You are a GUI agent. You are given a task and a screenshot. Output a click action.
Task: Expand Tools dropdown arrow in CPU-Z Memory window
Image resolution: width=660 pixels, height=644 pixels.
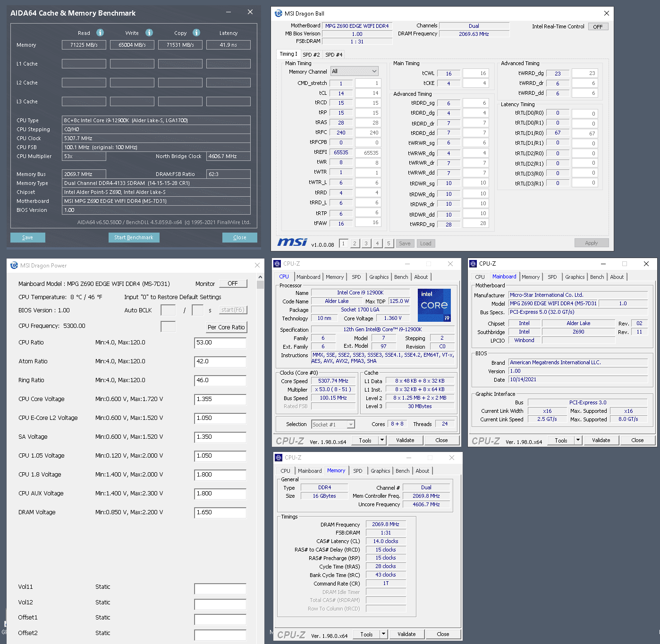coord(384,634)
